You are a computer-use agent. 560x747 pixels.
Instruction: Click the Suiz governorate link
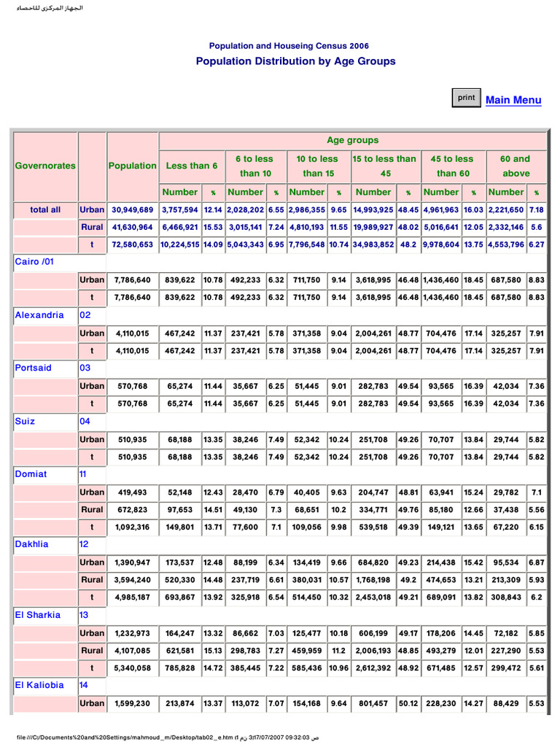pyautogui.click(x=25, y=421)
